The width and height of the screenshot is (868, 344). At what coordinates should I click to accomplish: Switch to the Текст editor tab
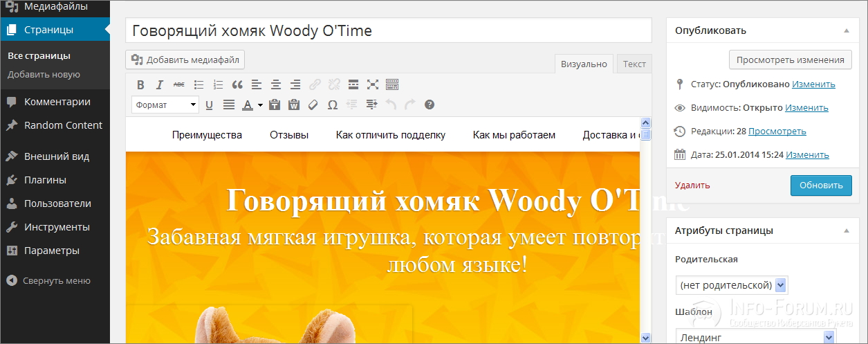pyautogui.click(x=634, y=64)
